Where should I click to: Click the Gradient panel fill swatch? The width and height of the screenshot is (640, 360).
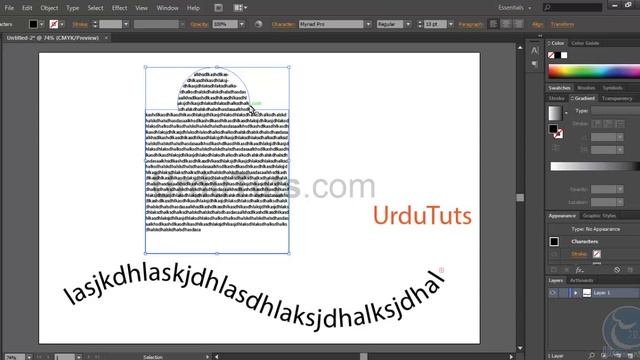click(x=553, y=129)
